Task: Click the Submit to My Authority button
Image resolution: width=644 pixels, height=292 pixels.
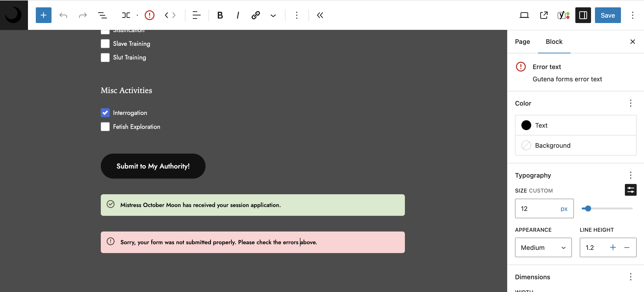Action: (153, 166)
